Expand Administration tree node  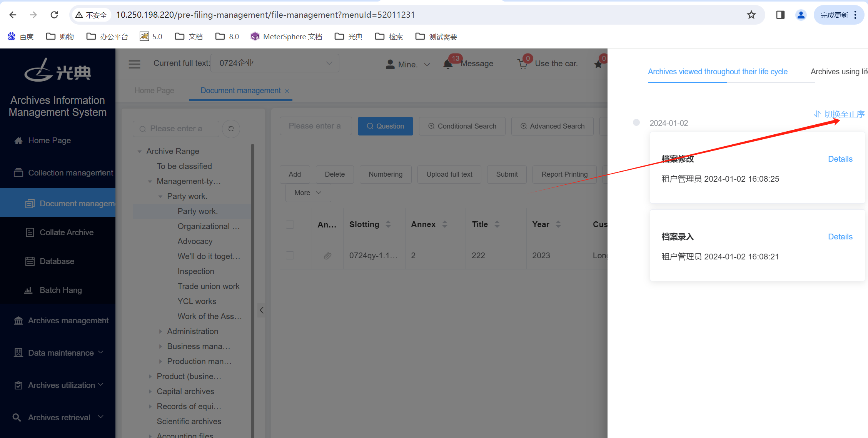click(x=160, y=331)
